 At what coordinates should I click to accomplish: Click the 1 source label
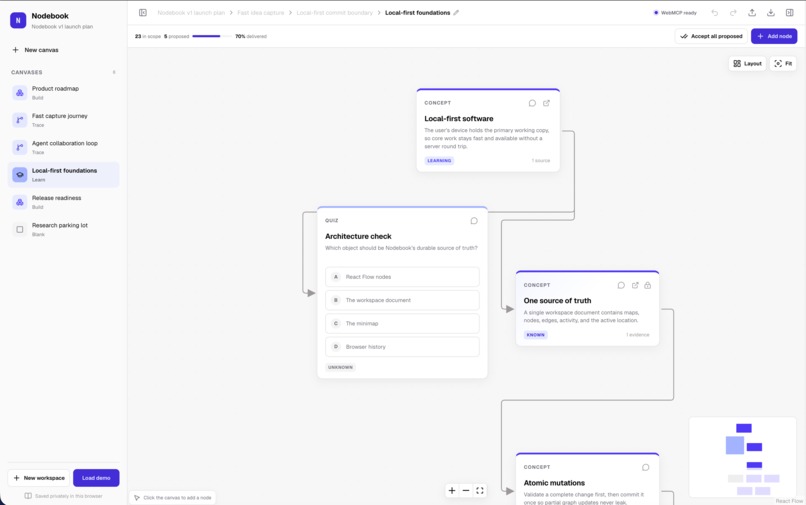click(x=540, y=160)
